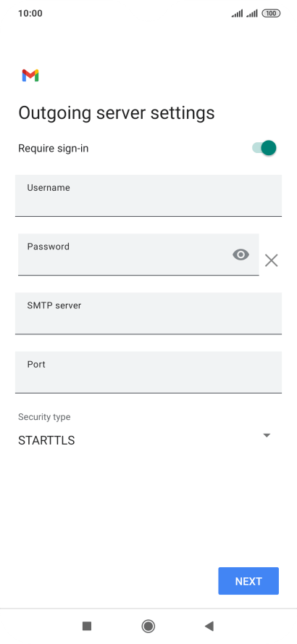Tap the NEXT button
Viewport: 297px width, 644px height.
pos(248,581)
